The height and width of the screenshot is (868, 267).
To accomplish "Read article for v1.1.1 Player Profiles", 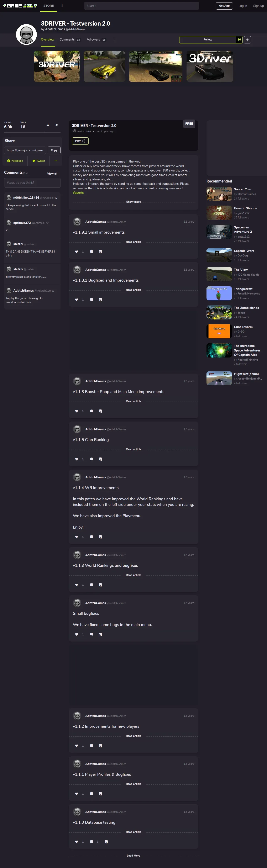I will [133, 784].
